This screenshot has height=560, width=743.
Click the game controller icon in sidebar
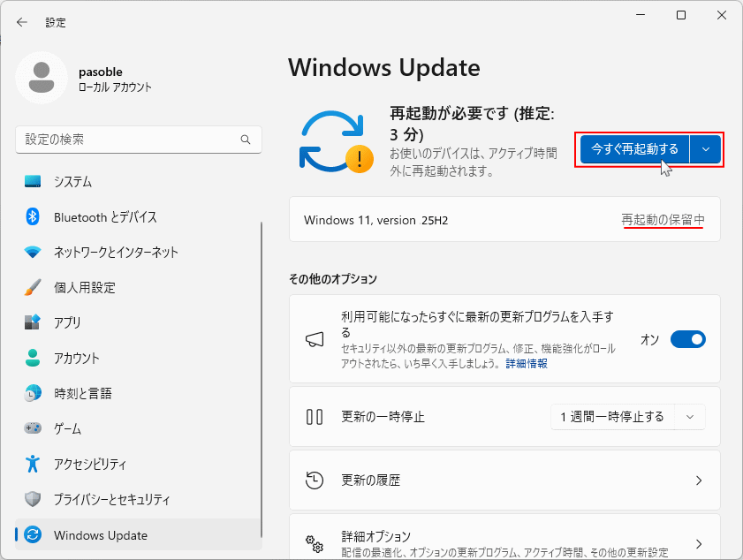click(x=33, y=428)
